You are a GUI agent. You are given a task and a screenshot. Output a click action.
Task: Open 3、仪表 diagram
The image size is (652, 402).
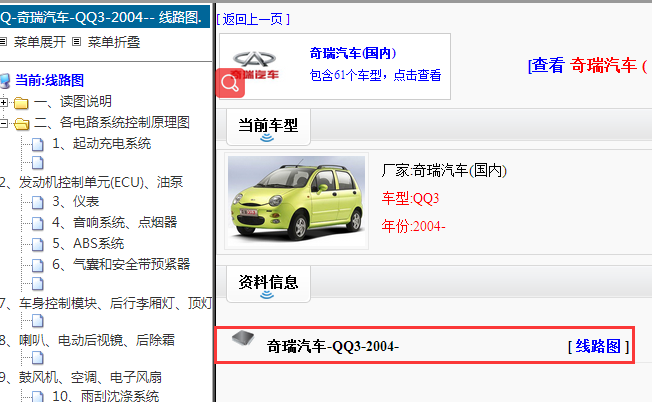click(x=76, y=201)
